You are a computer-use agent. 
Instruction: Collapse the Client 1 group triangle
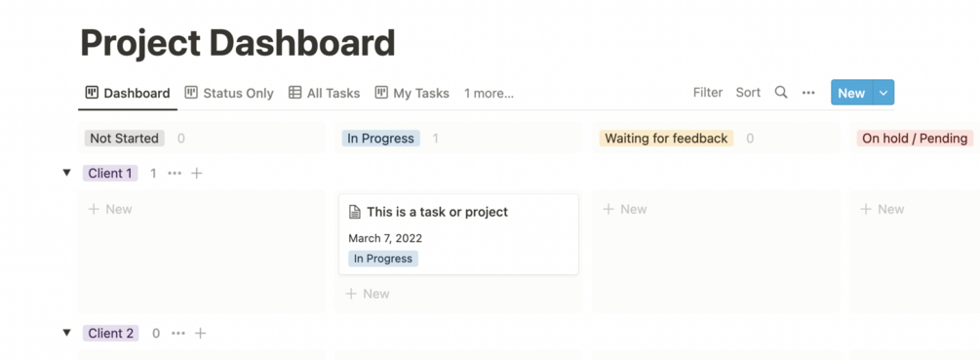tap(67, 173)
